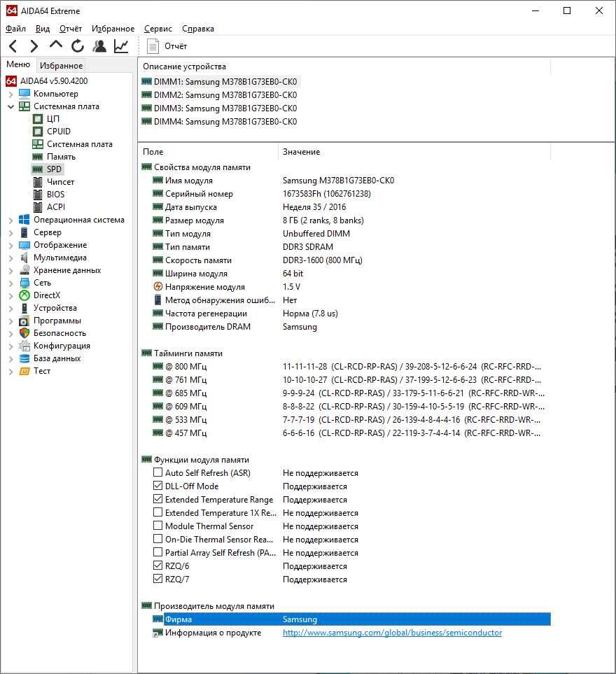Toggle Extended Temperature 1X Re... checkbox

[x=157, y=512]
